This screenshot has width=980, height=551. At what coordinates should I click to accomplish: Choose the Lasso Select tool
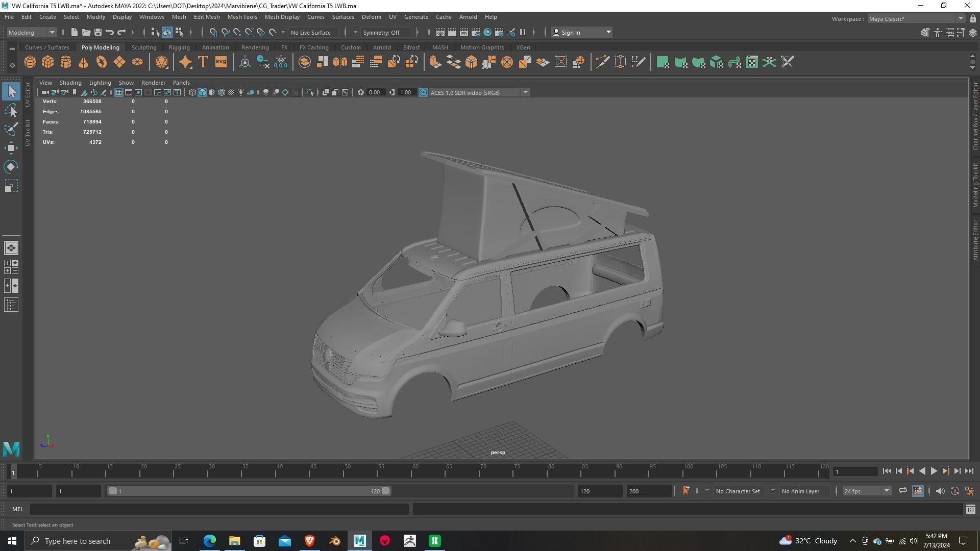click(x=11, y=111)
